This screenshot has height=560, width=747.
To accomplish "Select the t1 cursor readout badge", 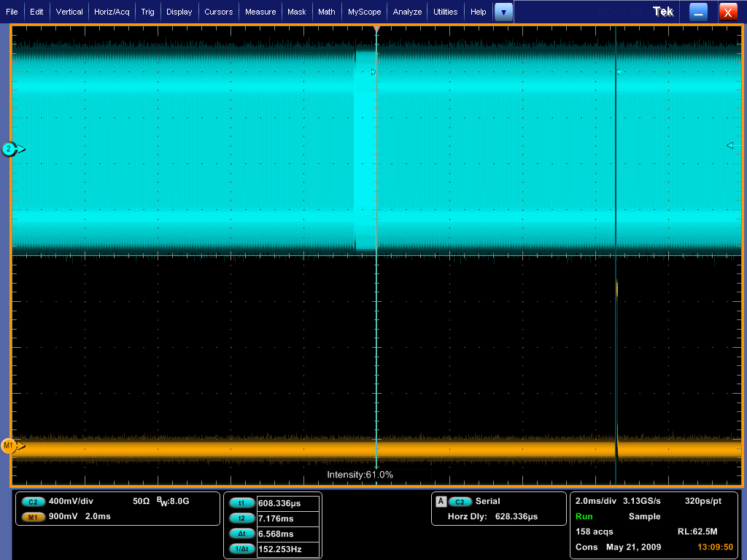I will [x=241, y=503].
